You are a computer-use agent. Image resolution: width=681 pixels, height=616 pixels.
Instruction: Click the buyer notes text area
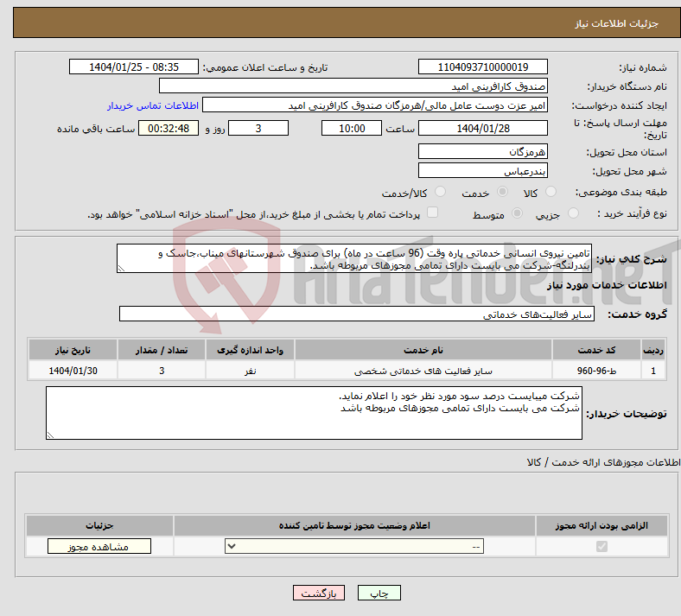(314, 413)
